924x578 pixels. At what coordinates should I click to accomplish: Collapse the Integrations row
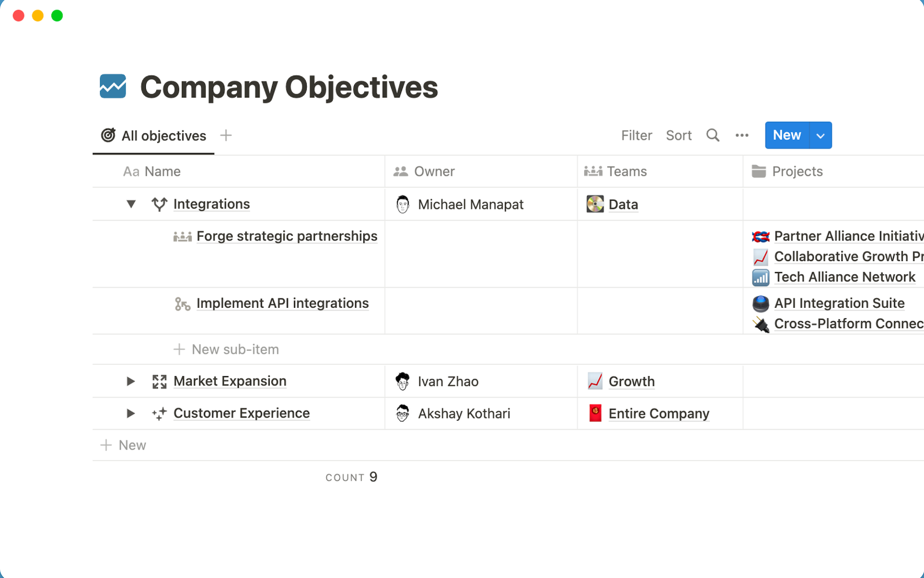[x=131, y=204]
